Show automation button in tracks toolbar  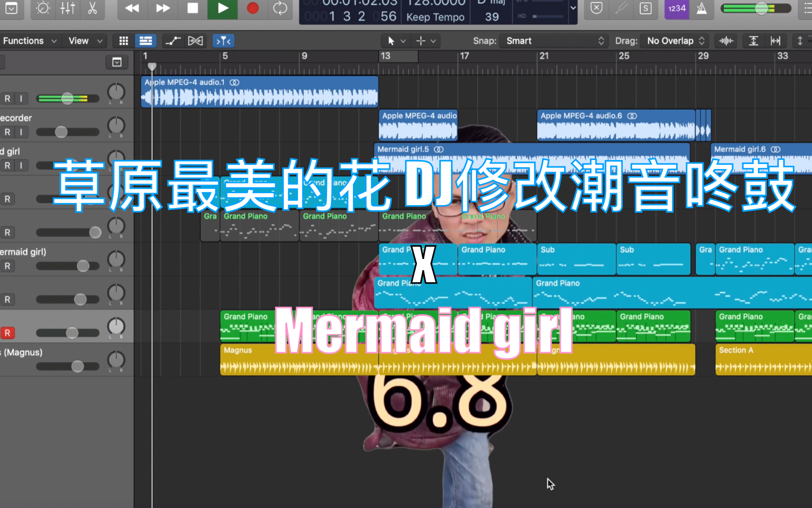(x=173, y=41)
